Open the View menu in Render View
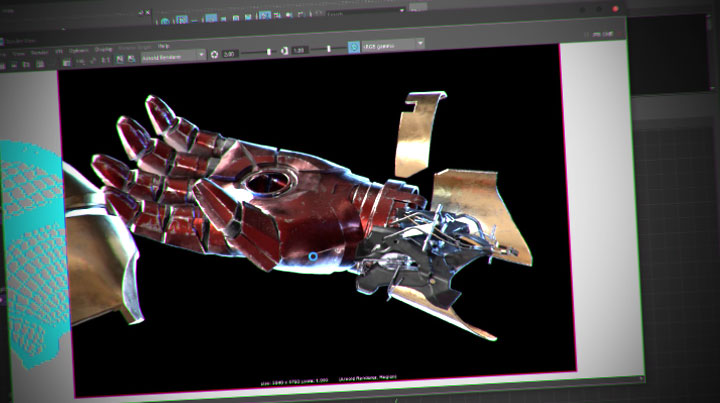The image size is (720, 403). point(18,54)
